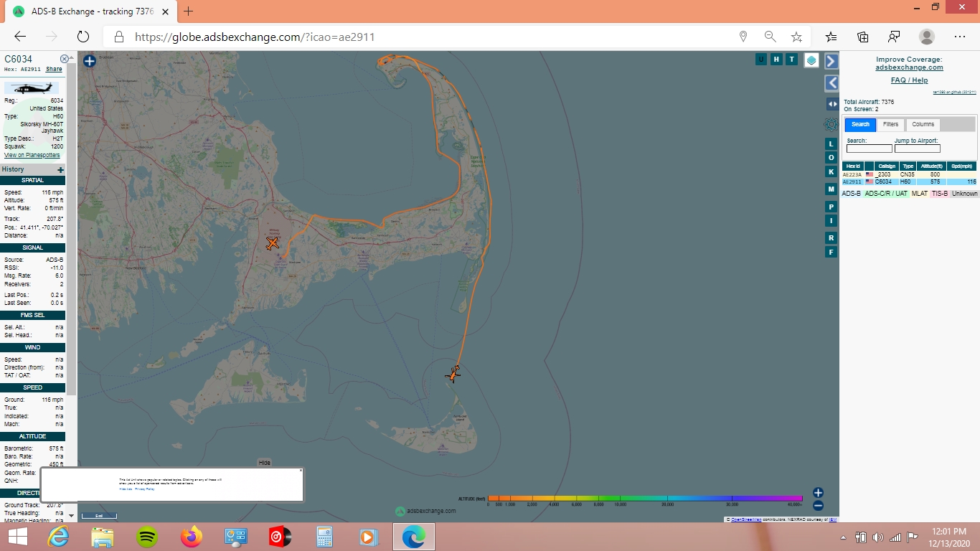Toggle the T map button
Screen dimensions: 980x551
tap(792, 60)
